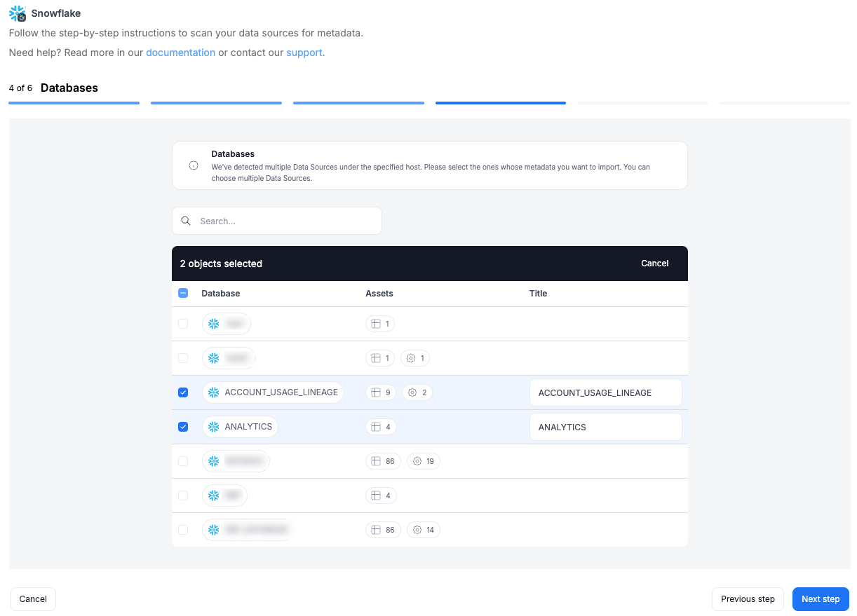The width and height of the screenshot is (857, 616).
Task: Click the Title column header
Action: [x=538, y=294]
